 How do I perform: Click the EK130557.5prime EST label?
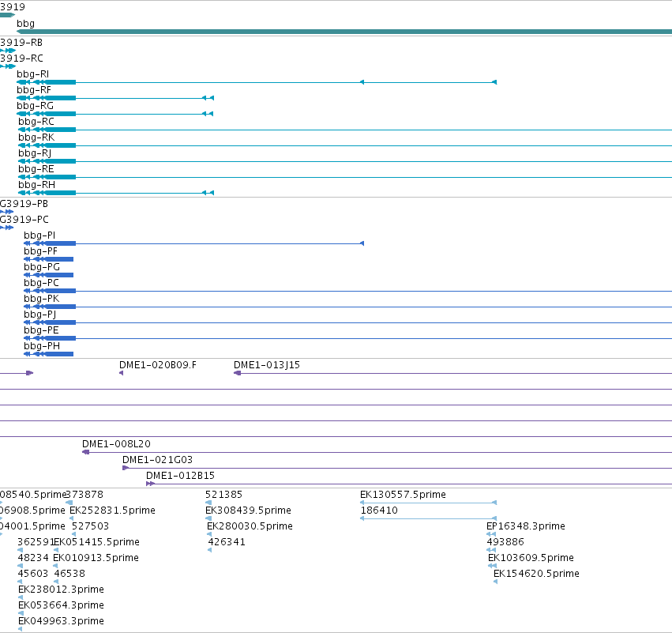(x=403, y=495)
